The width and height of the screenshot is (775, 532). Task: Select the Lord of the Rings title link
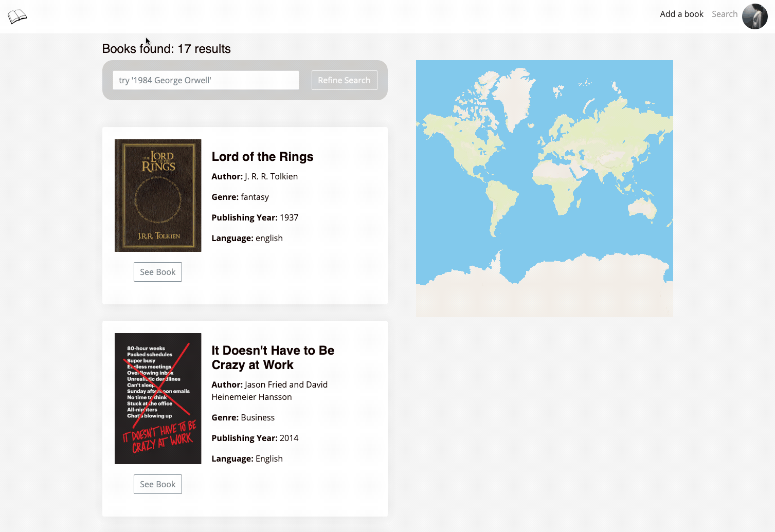262,156
